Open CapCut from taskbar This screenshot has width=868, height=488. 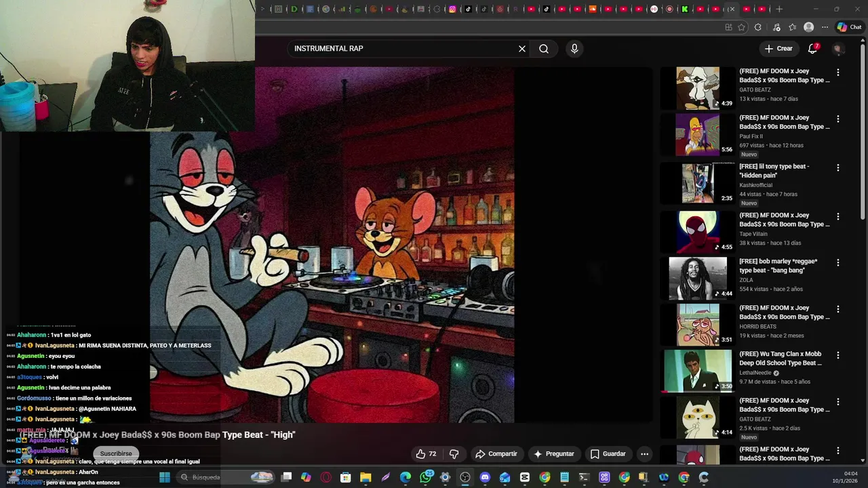click(x=525, y=477)
